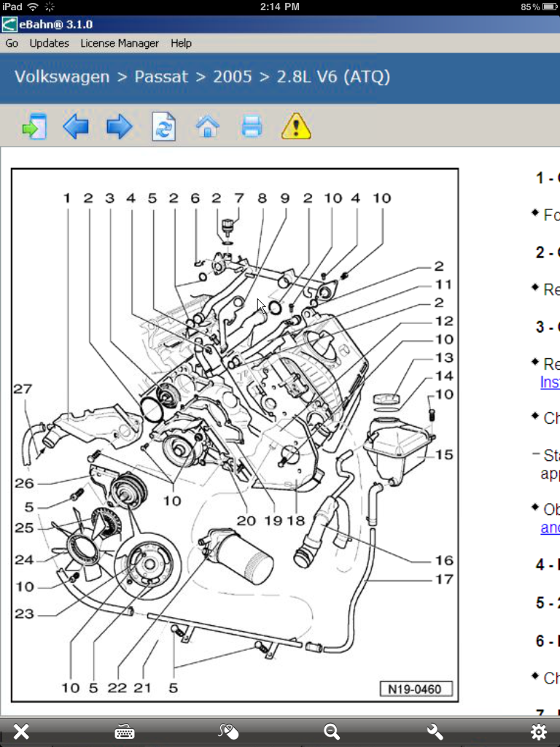Select the mouse pointer mode icon
The image size is (560, 747).
[228, 732]
